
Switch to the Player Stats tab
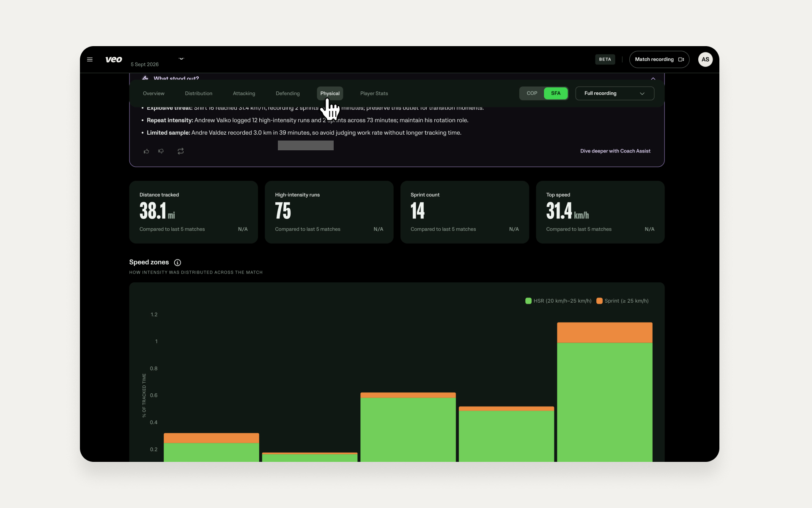tap(374, 94)
